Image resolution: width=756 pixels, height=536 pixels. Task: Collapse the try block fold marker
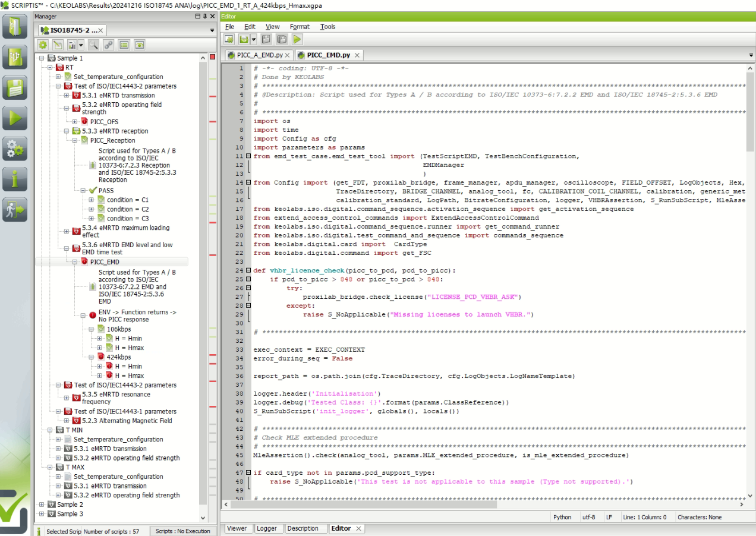(248, 288)
